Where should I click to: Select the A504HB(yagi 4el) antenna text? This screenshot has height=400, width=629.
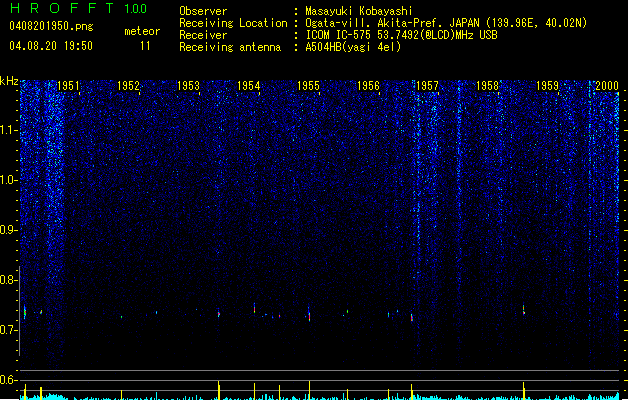coord(353,47)
